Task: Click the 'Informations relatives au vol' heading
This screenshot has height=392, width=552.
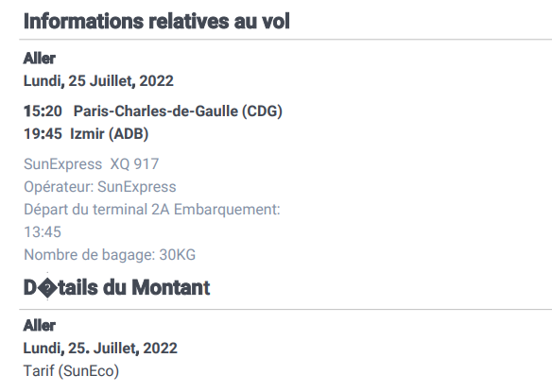Action: (x=157, y=22)
